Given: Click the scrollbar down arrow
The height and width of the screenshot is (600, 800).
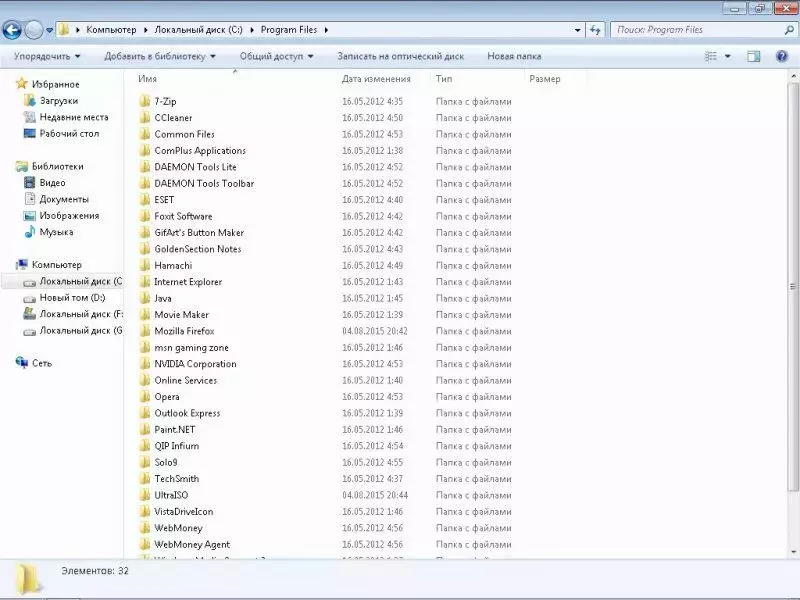Looking at the screenshot, I should tap(793, 552).
